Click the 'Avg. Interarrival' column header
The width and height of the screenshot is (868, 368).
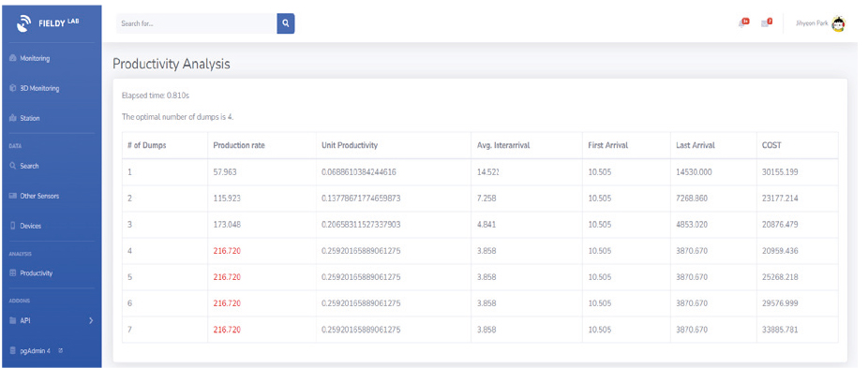click(x=503, y=145)
